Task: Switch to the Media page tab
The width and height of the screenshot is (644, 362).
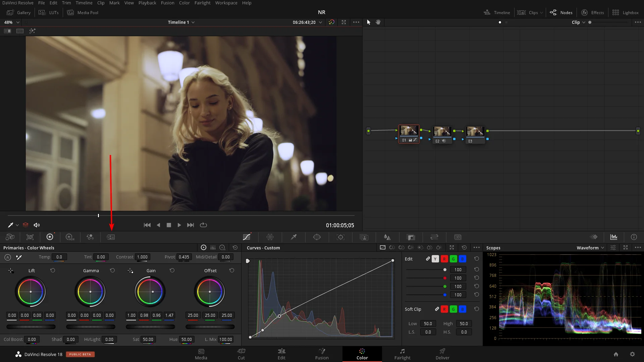Action: pyautogui.click(x=201, y=354)
